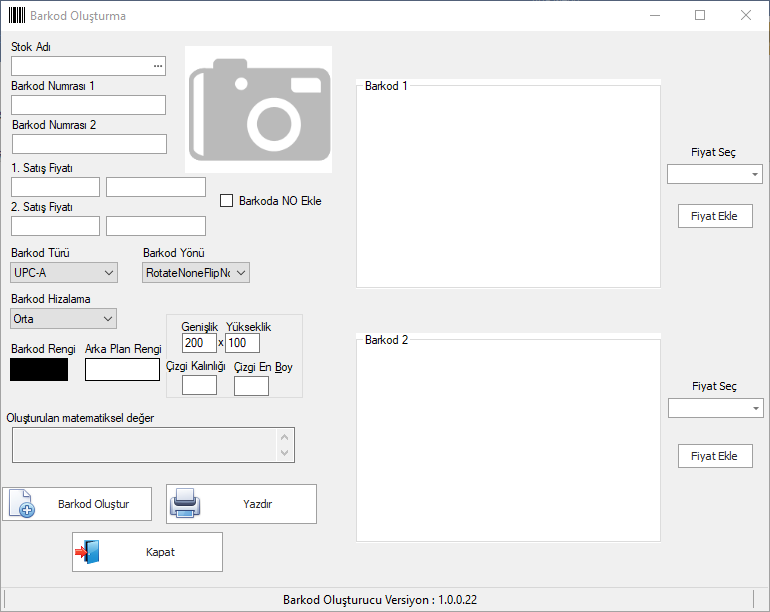Click the barcode app icon in title bar
Viewport: 770px width, 612px height.
tap(16, 16)
